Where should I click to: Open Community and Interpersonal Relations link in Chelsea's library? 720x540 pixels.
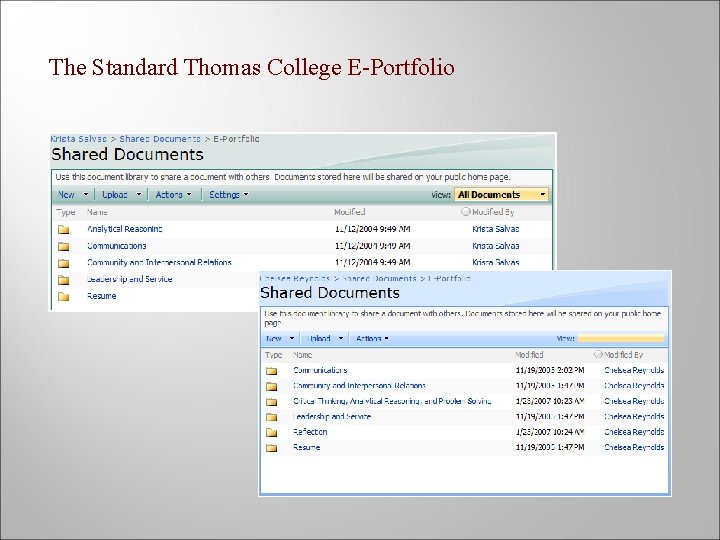[359, 386]
